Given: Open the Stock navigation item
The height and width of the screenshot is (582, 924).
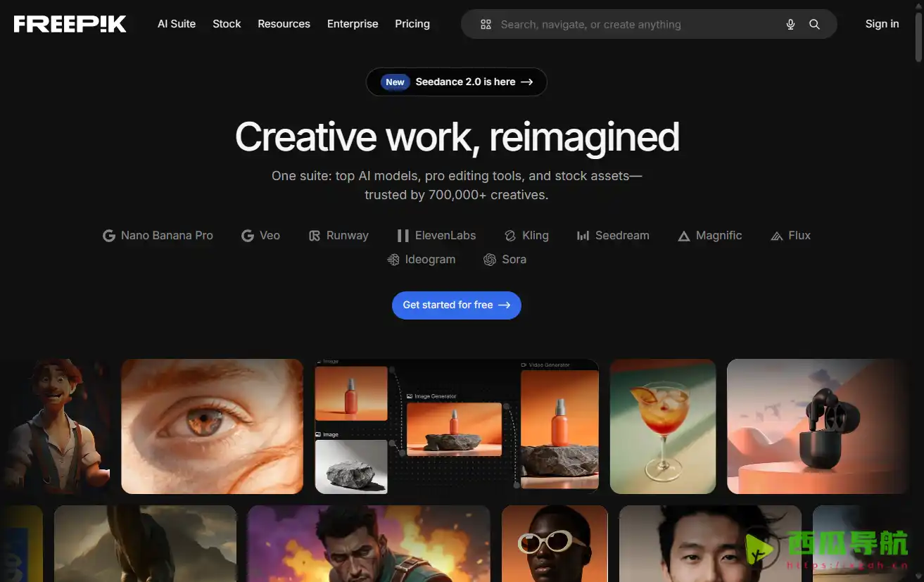Looking at the screenshot, I should pos(226,24).
